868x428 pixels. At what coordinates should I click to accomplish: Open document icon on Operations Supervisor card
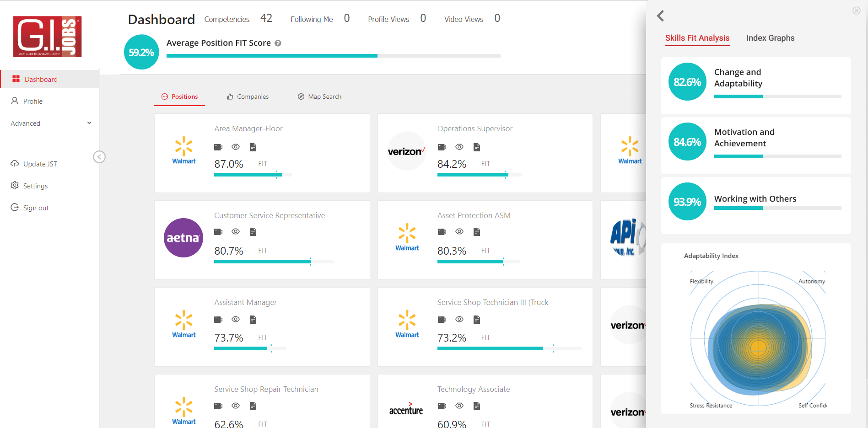tap(477, 147)
